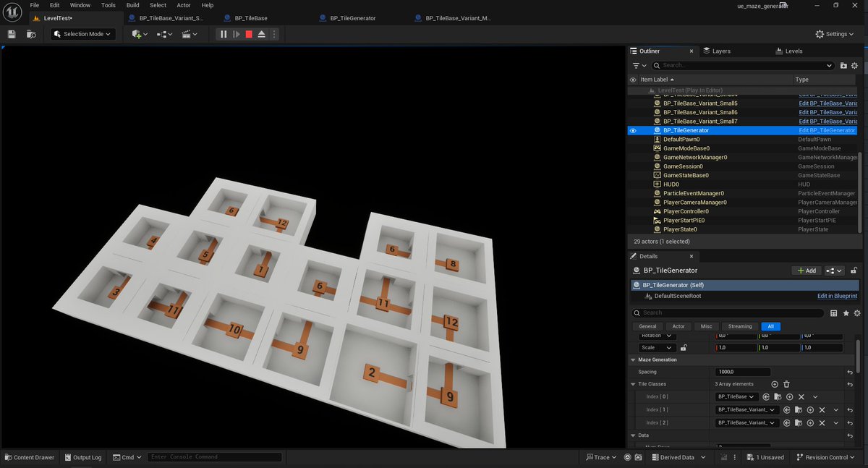
Task: Select the Actor filter button
Action: click(678, 326)
